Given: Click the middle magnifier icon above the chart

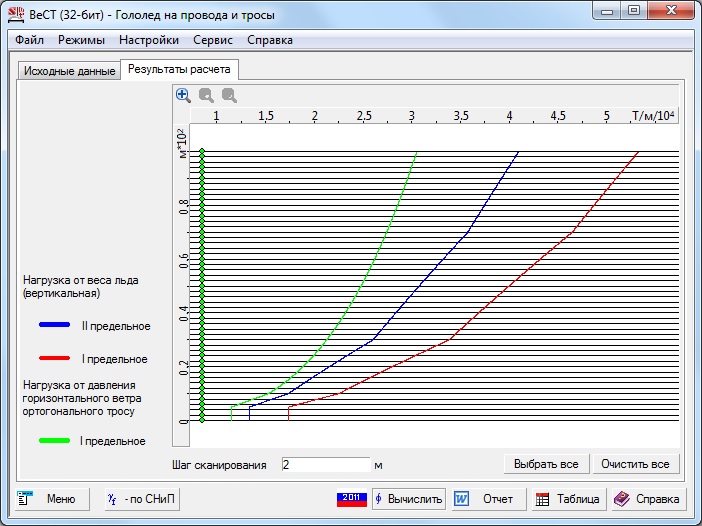Looking at the screenshot, I should (x=206, y=95).
